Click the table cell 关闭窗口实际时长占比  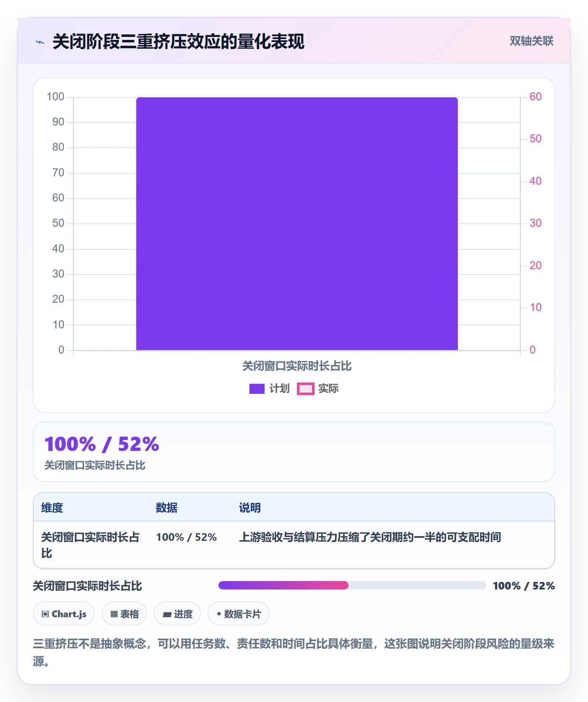tap(90, 545)
